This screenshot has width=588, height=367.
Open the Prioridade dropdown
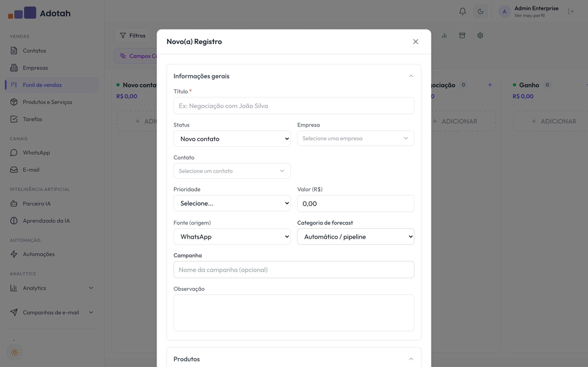(x=232, y=203)
